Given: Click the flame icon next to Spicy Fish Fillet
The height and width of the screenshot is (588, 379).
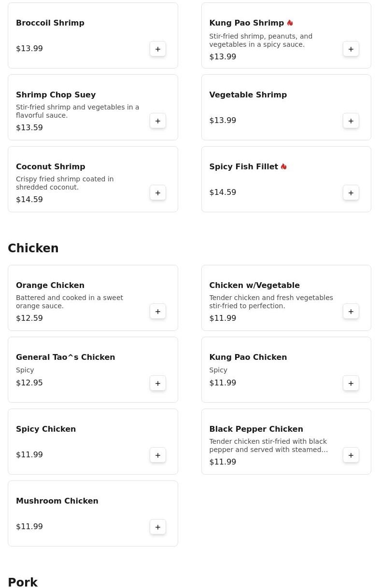Looking at the screenshot, I should (x=284, y=166).
